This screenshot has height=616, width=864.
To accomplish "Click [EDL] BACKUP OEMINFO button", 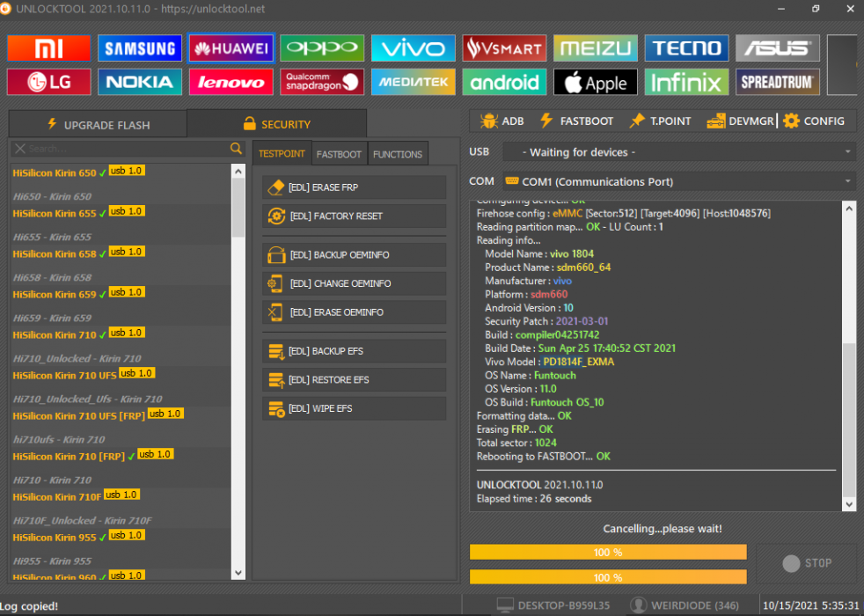I will (355, 255).
